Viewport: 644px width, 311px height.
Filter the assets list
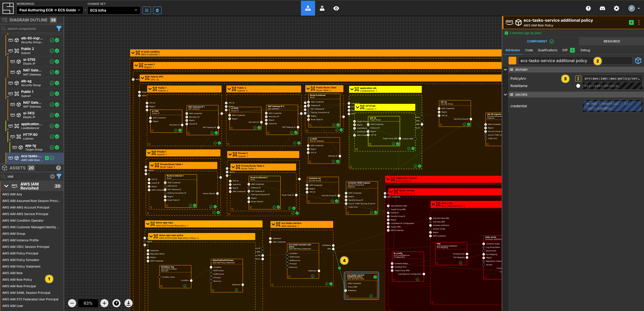point(59,176)
